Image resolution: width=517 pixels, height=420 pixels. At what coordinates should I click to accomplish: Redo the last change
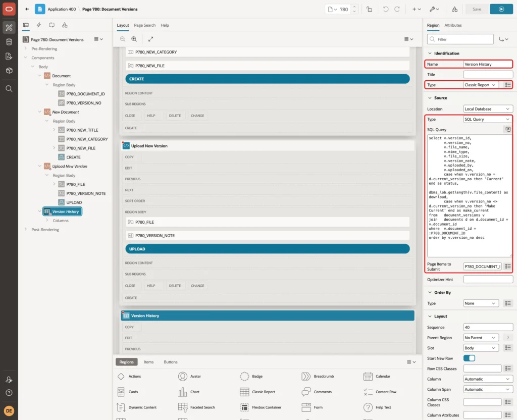click(397, 9)
